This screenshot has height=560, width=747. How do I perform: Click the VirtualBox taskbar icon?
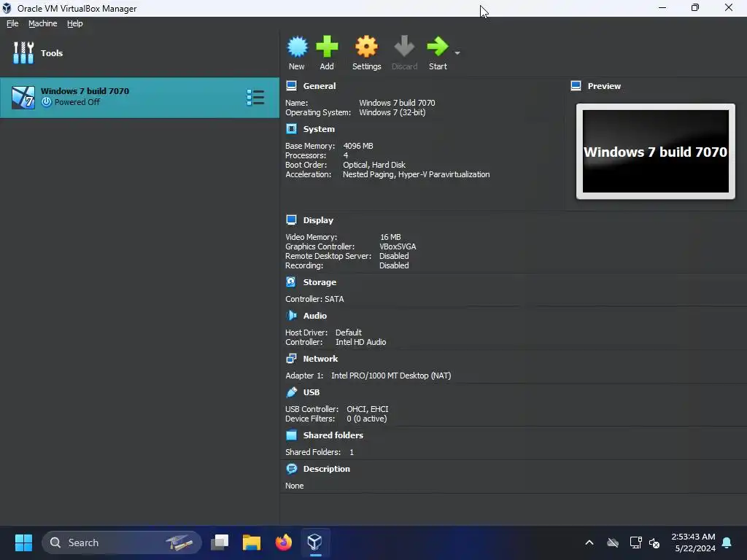(314, 542)
